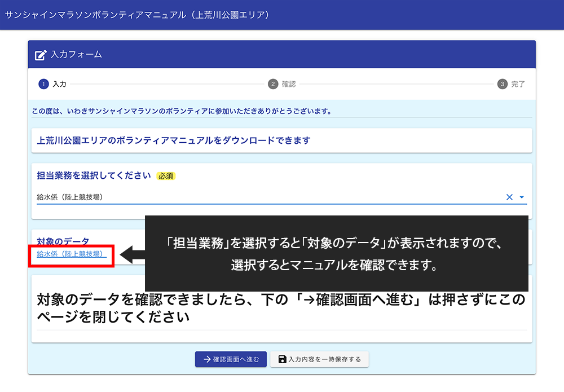Click the step 2 circle icon
This screenshot has width=564, height=392.
(x=273, y=84)
